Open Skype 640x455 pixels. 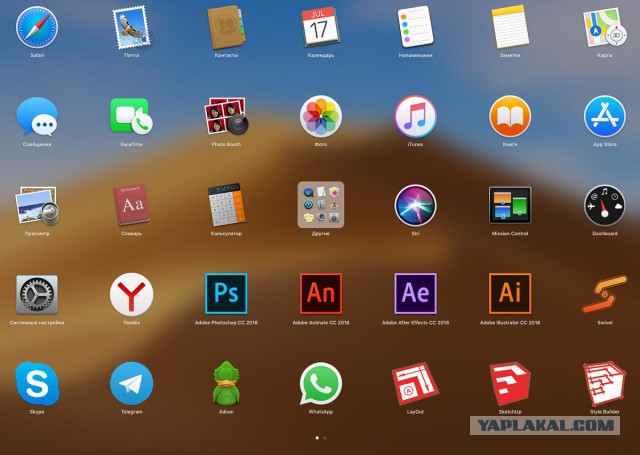pyautogui.click(x=37, y=384)
